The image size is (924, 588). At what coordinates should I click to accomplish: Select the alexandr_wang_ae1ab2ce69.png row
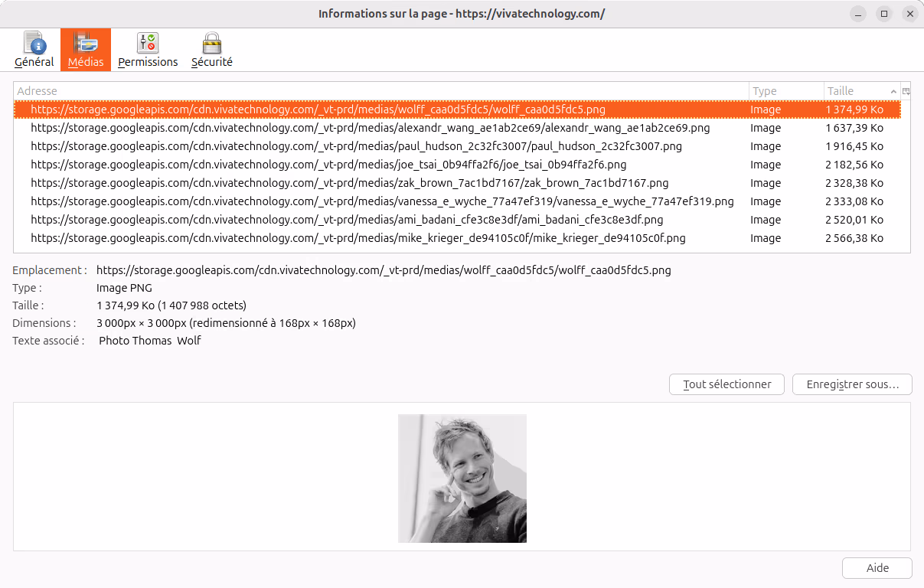click(x=457, y=128)
